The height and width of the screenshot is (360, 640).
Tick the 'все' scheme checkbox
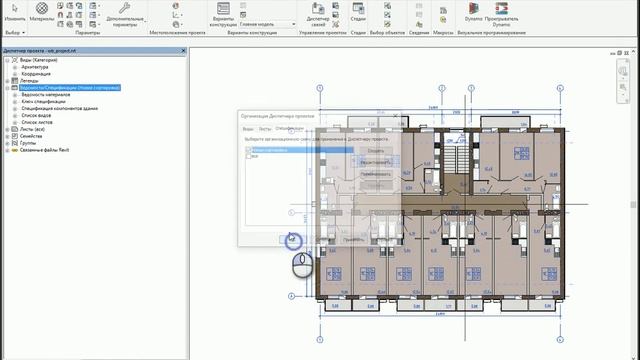pos(248,156)
